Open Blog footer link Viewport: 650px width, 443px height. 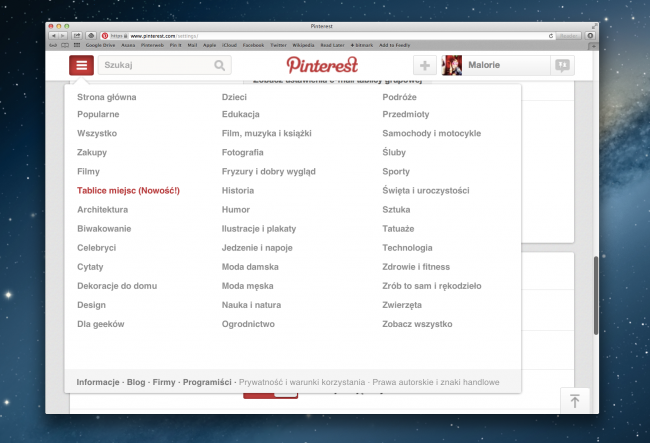pyautogui.click(x=136, y=382)
